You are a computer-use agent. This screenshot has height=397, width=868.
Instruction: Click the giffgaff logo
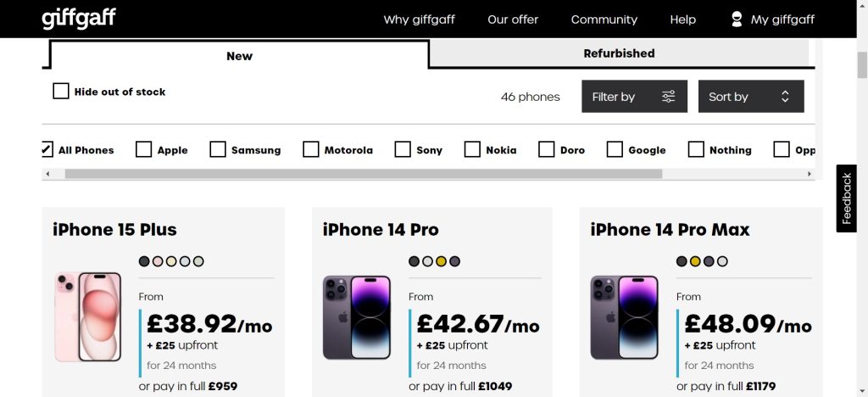(x=79, y=19)
